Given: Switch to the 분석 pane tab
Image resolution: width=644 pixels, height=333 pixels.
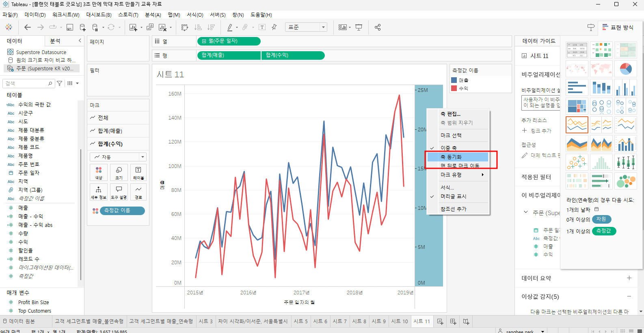Looking at the screenshot, I should [55, 41].
